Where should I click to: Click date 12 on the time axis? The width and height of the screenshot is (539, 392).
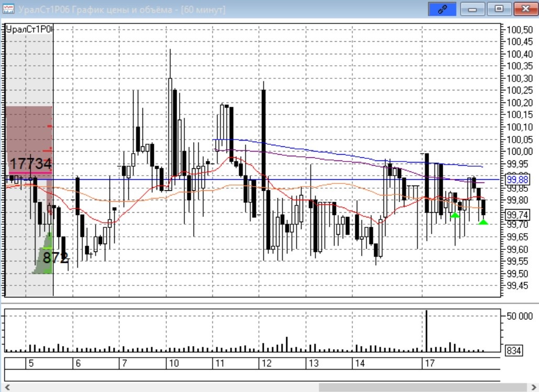(267, 363)
